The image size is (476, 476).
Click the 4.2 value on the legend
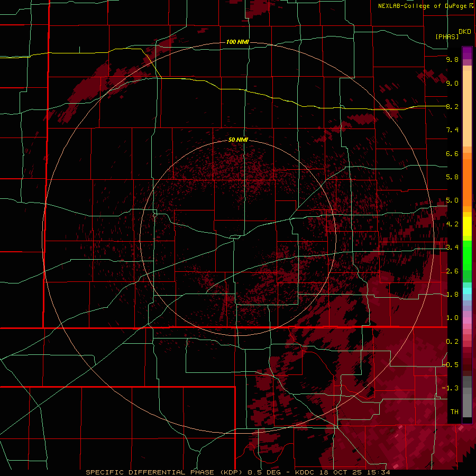coord(452,224)
